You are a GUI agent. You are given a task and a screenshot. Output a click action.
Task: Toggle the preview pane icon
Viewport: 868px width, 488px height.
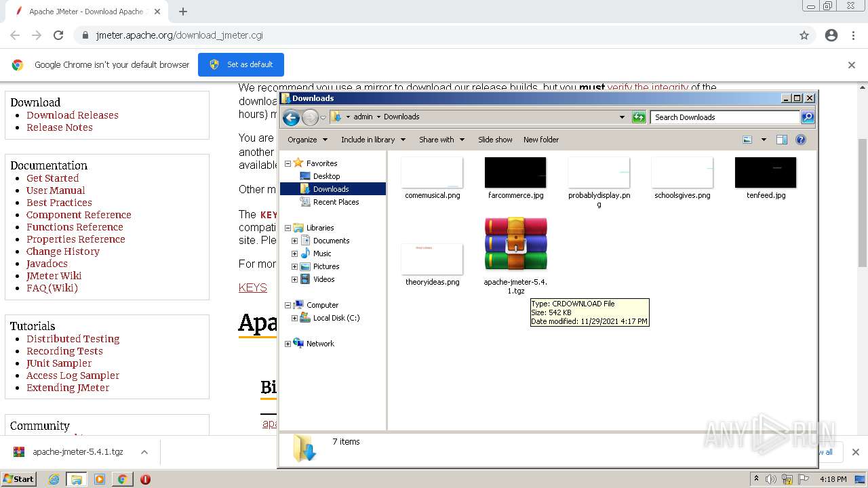(781, 140)
